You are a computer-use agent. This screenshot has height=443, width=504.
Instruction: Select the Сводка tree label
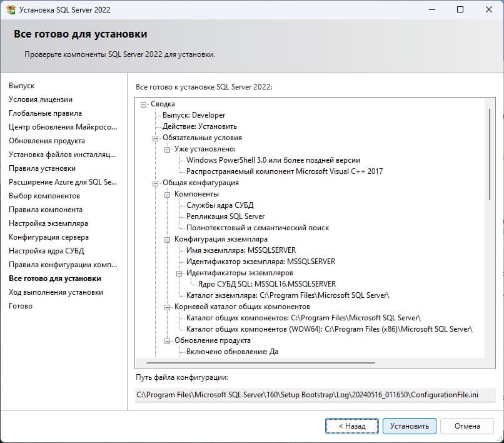point(163,104)
